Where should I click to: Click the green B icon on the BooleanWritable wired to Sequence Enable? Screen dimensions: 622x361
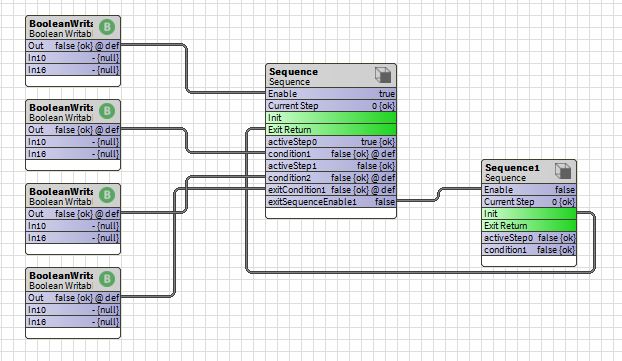coord(107,27)
